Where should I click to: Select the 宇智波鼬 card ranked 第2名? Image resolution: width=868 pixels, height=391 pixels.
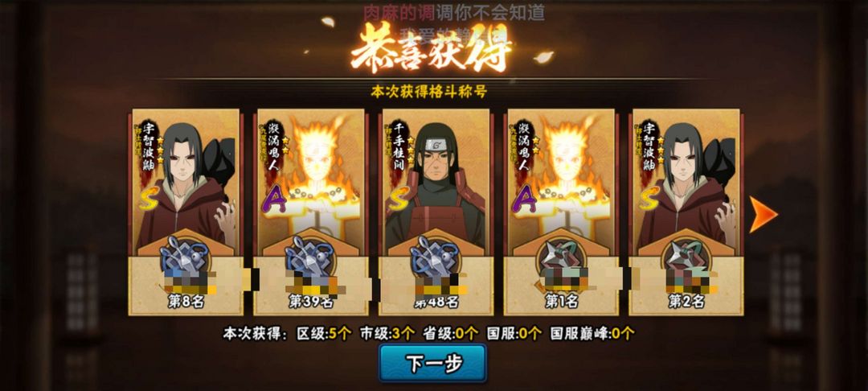pos(686,212)
